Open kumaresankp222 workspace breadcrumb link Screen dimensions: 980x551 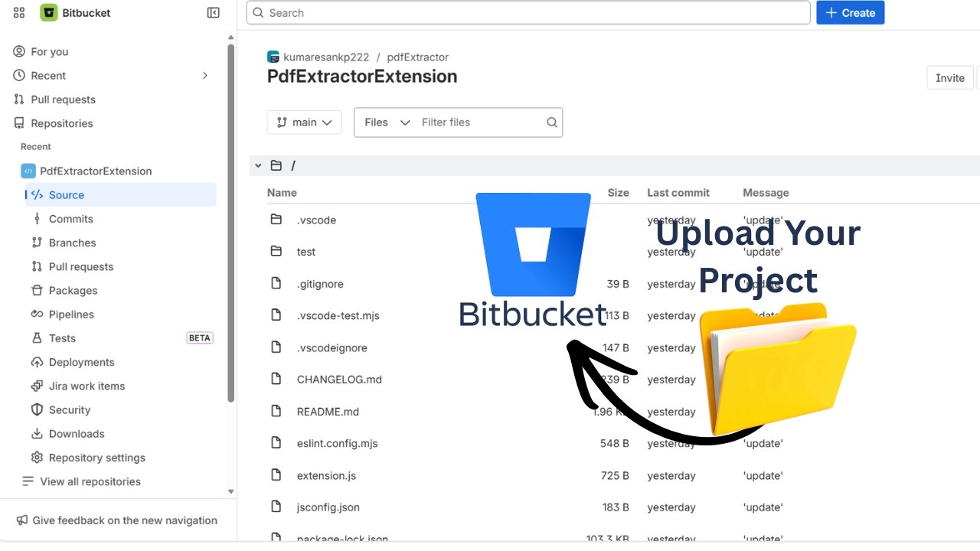[x=326, y=57]
